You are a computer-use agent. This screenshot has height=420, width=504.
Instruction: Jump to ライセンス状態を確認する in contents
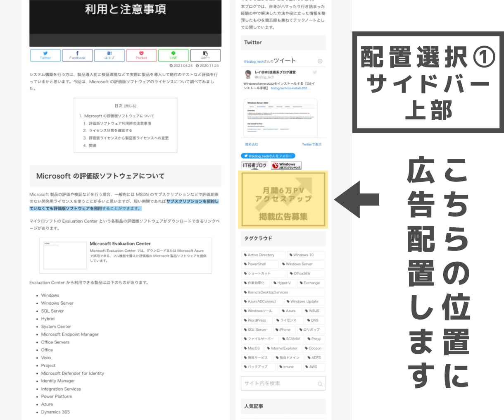click(110, 131)
